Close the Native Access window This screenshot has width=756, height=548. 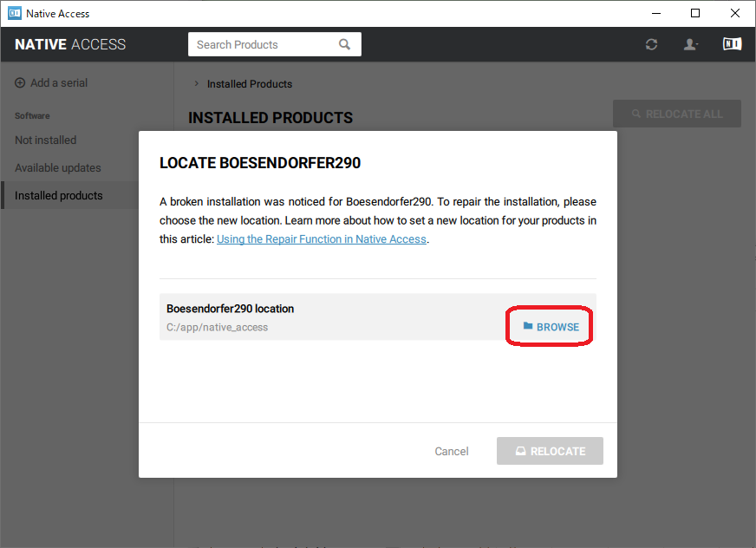(x=735, y=13)
